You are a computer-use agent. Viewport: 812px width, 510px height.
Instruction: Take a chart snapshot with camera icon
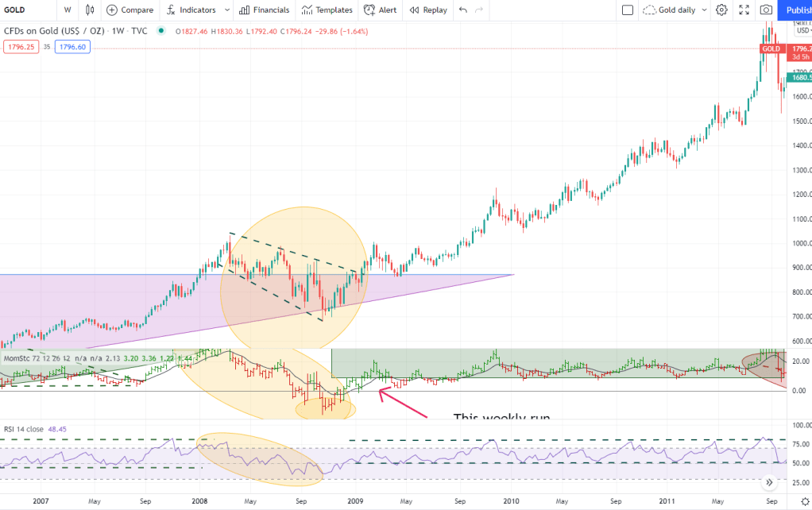(x=766, y=10)
